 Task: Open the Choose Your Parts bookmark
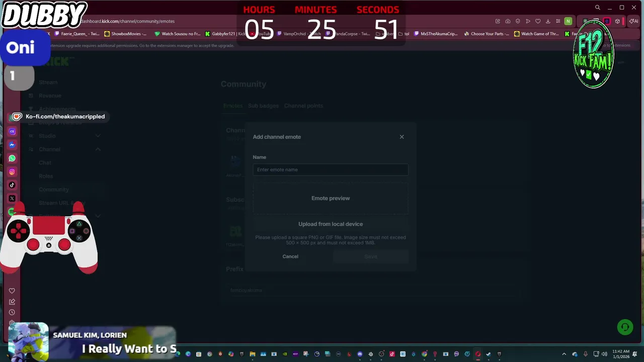coord(487,34)
